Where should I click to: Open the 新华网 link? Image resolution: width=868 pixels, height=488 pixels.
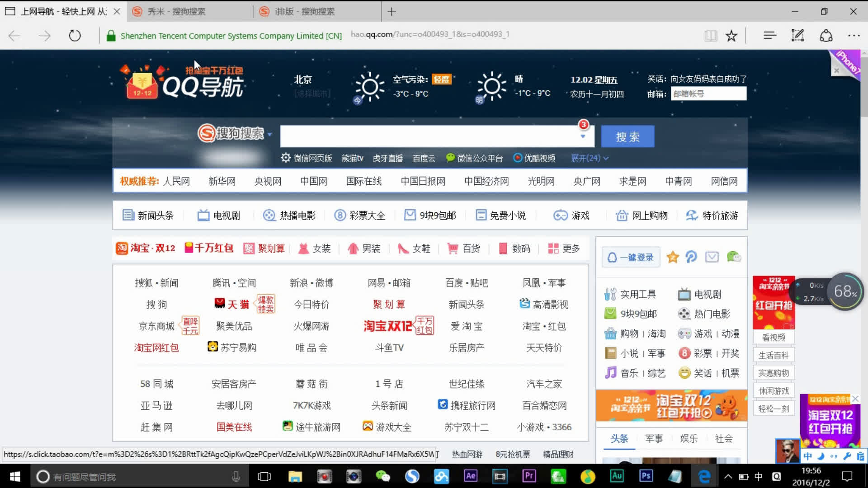222,181
